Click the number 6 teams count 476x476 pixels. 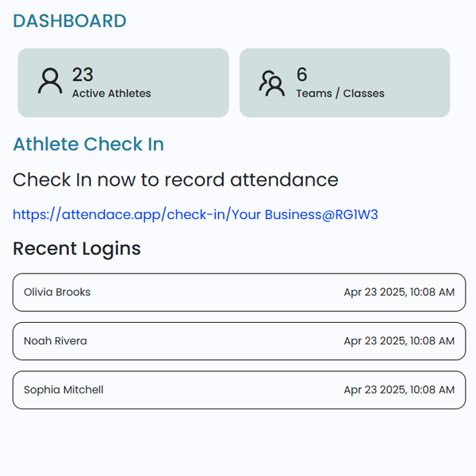pyautogui.click(x=301, y=75)
